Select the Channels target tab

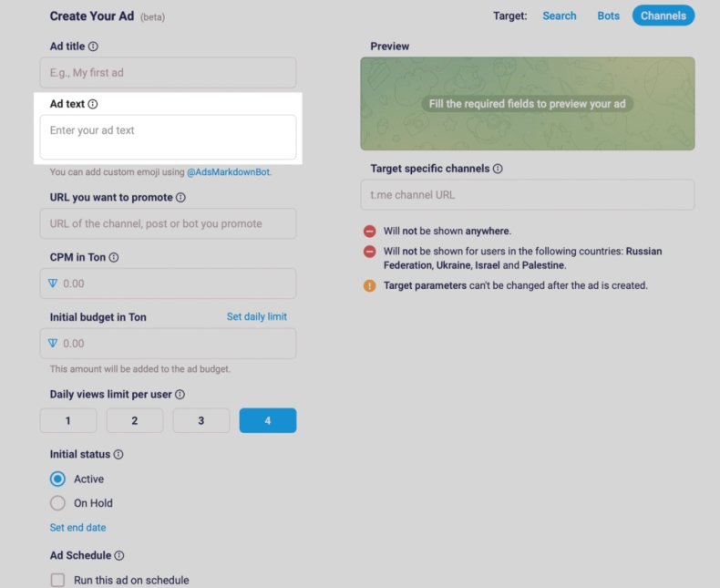coord(663,15)
